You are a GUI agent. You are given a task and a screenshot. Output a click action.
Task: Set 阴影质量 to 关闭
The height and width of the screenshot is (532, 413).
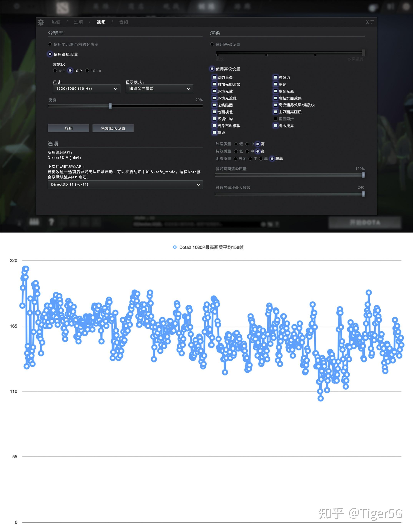click(x=236, y=158)
